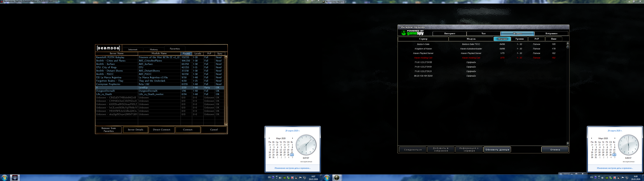Click volume speaker icon near the 6:00 clock

[x=603, y=178]
